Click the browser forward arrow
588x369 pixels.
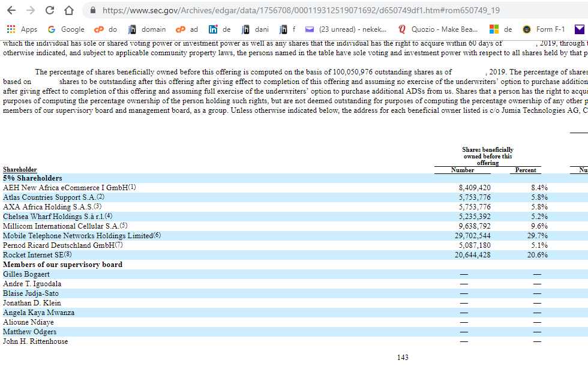point(31,10)
